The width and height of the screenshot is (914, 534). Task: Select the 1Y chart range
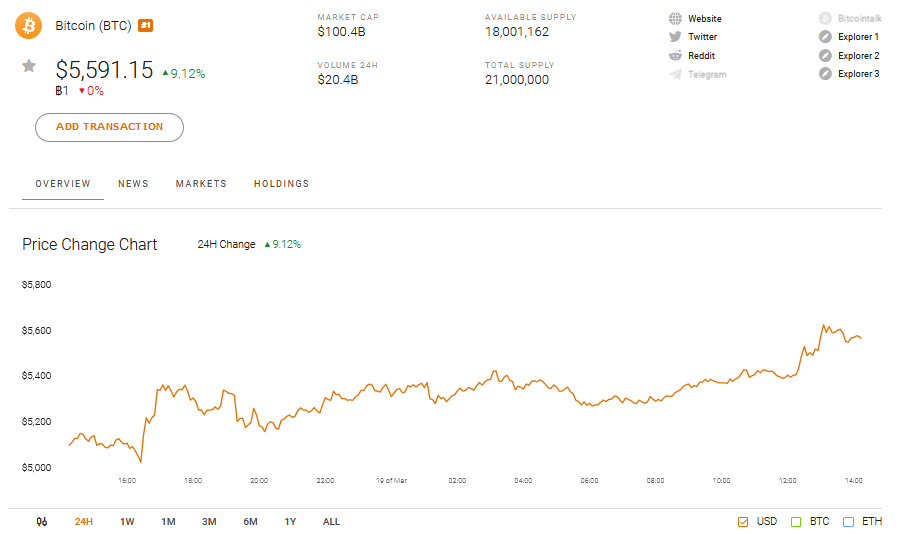[290, 522]
